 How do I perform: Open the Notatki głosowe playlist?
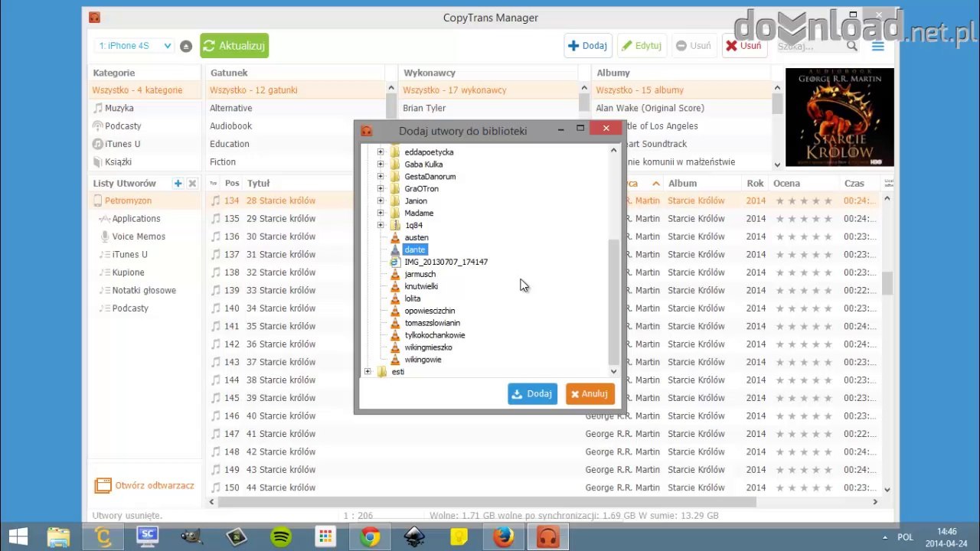144,290
